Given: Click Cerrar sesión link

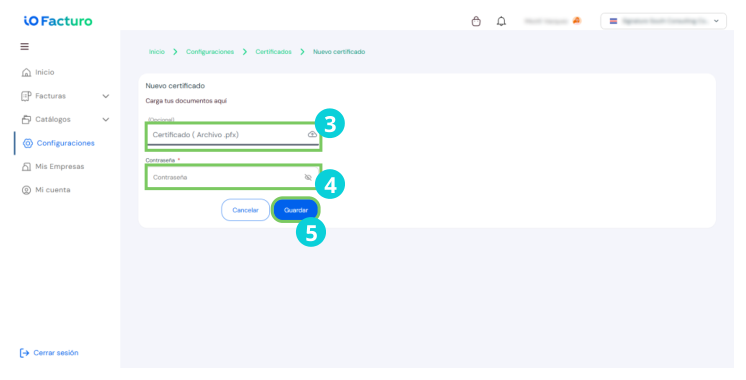Looking at the screenshot, I should 56,353.
